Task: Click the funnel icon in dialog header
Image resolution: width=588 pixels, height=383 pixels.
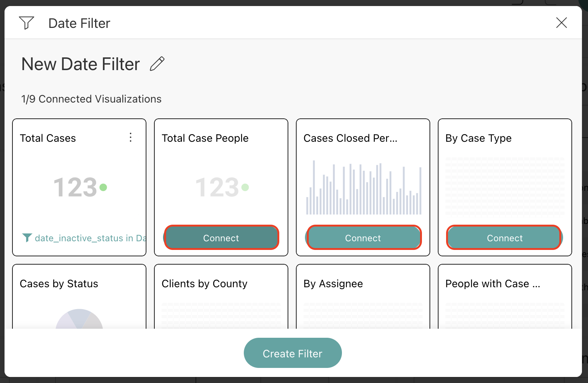Action: click(x=26, y=23)
